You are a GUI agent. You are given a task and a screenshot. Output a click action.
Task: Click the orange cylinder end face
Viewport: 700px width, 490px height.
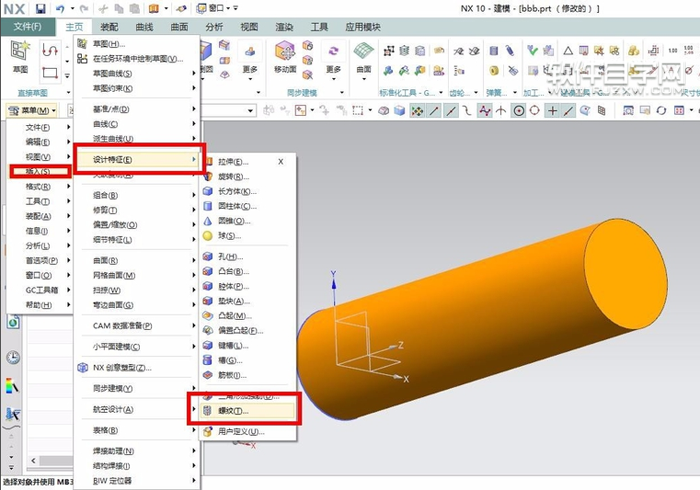click(626, 273)
